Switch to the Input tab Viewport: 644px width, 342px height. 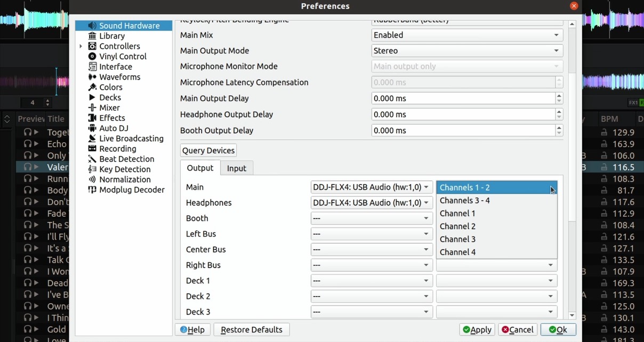[236, 168]
